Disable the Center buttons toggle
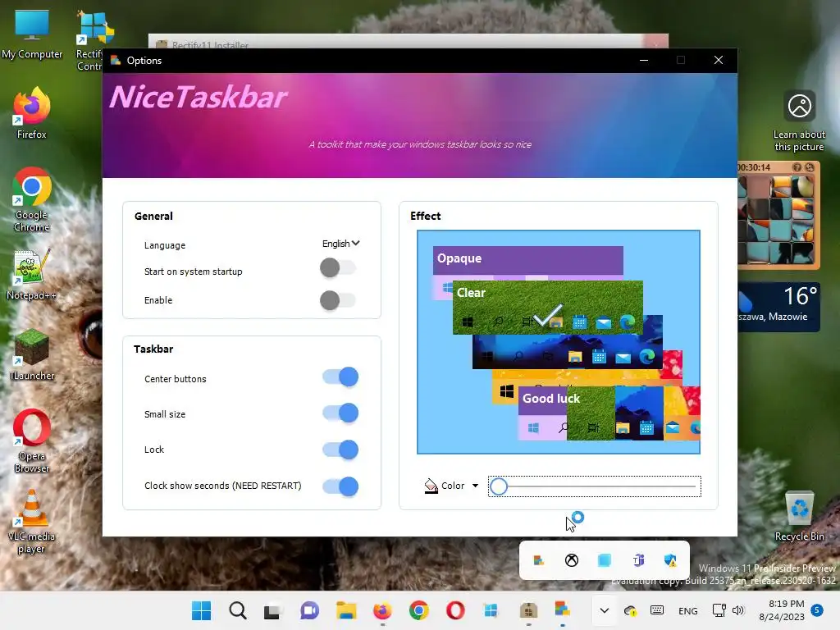The image size is (840, 630). tap(340, 377)
